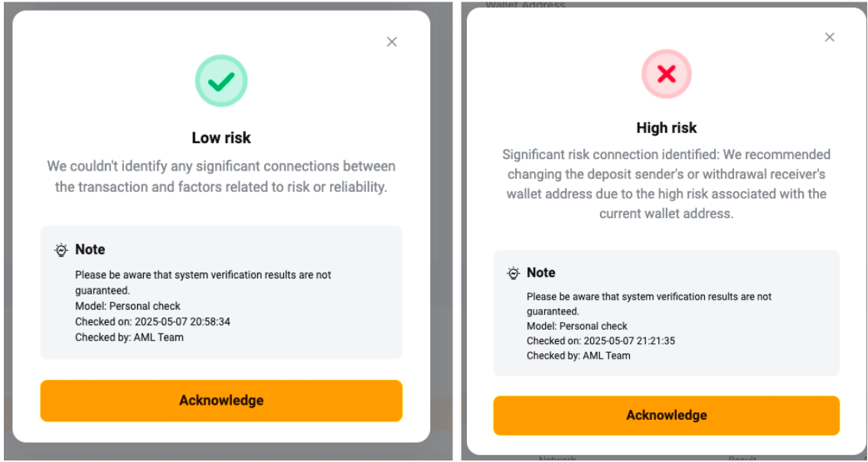Acknowledge the Low risk result
This screenshot has width=868, height=462.
(221, 400)
